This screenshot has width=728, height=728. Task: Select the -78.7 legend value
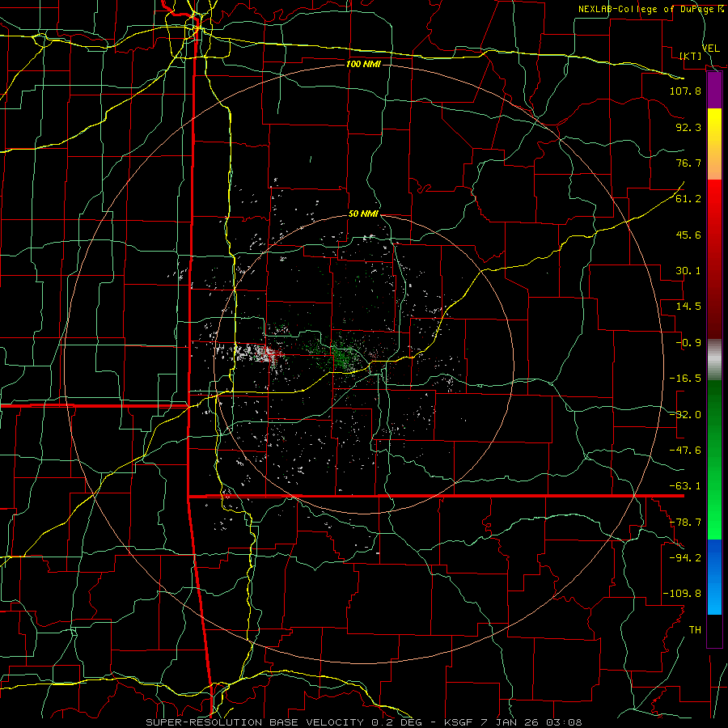tap(685, 523)
